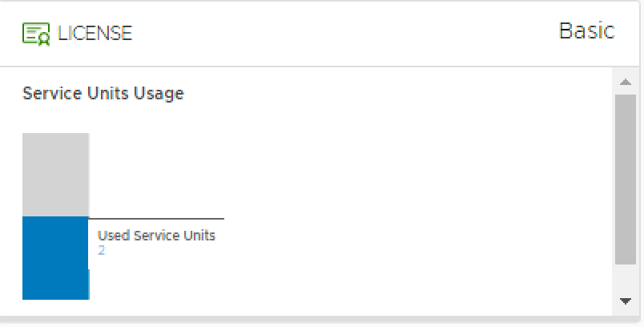Click the scrollbar up arrow
The image size is (644, 327).
[626, 82]
